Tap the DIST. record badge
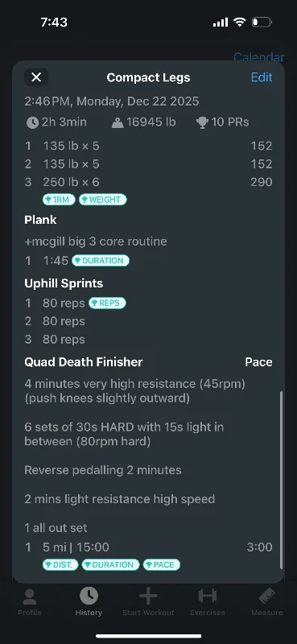Image resolution: width=297 pixels, height=644 pixels. 60,565
